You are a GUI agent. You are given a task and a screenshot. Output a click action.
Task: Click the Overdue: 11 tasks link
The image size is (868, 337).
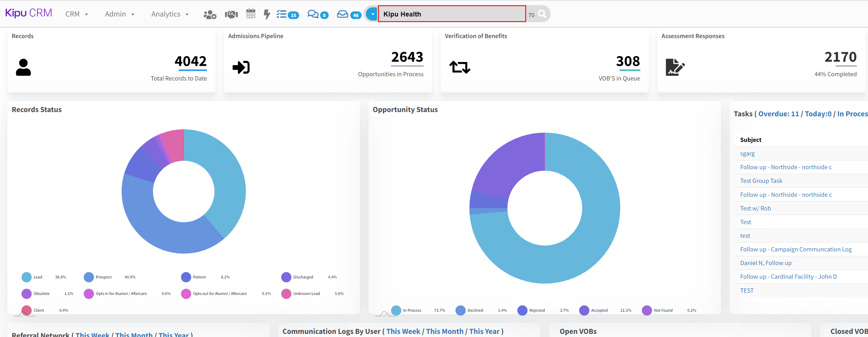pos(778,114)
